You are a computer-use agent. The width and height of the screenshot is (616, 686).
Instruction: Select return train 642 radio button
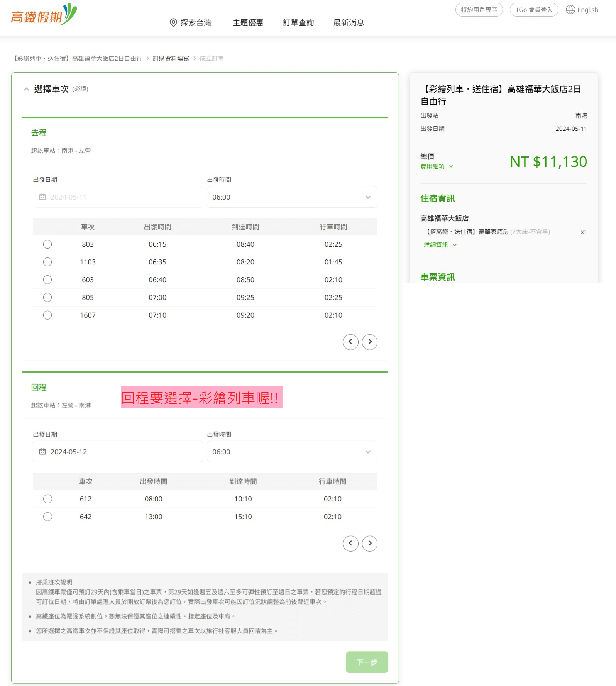pos(47,517)
